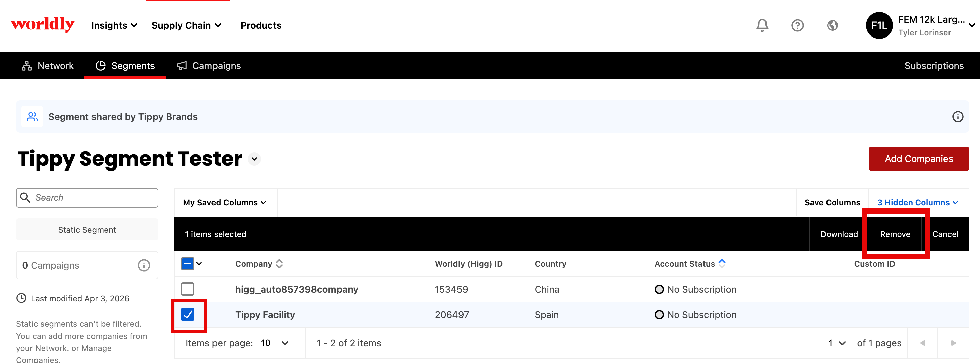Click Worldly ID 206497

pyautogui.click(x=451, y=315)
